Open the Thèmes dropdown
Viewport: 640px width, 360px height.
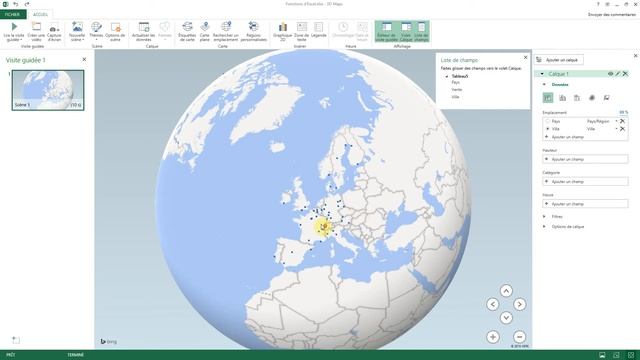coord(96,32)
